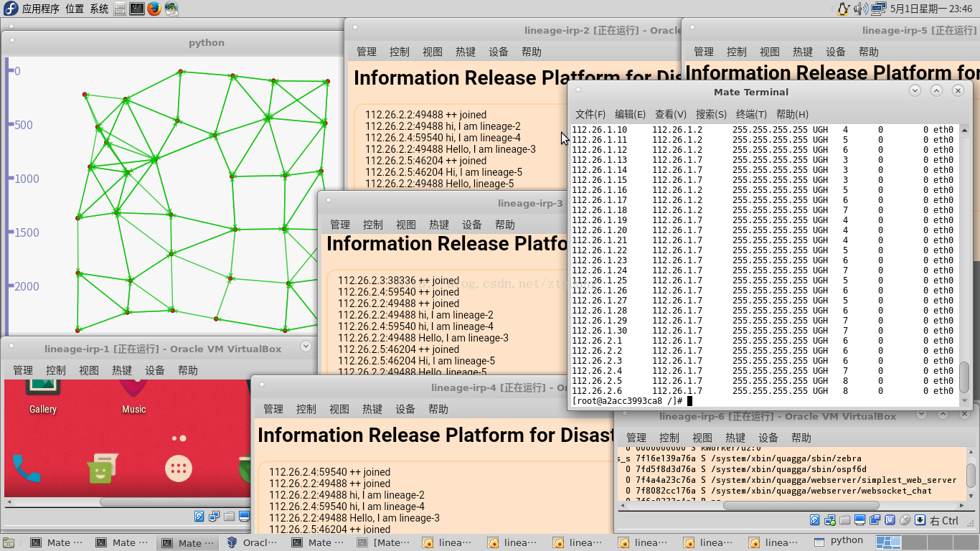Click lineage-irp-6 右 Ctrl host key indicator
This screenshot has width=980, height=551.
(x=944, y=521)
